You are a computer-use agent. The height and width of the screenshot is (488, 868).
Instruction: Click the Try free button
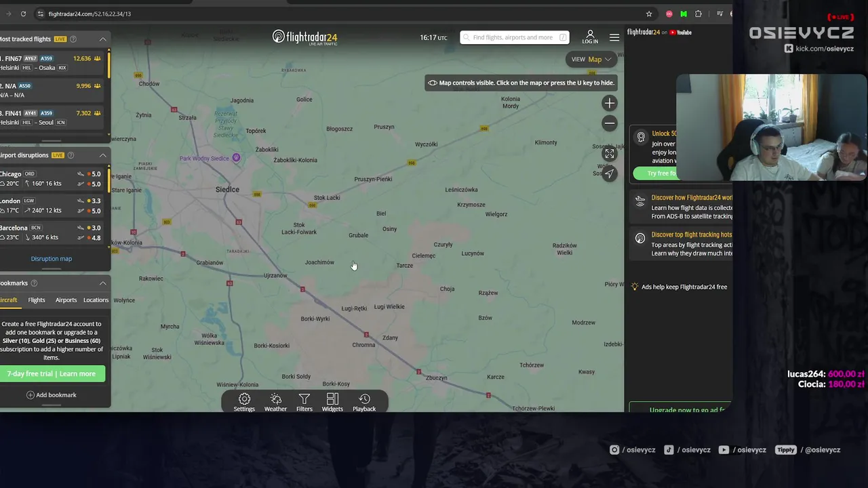(x=655, y=174)
